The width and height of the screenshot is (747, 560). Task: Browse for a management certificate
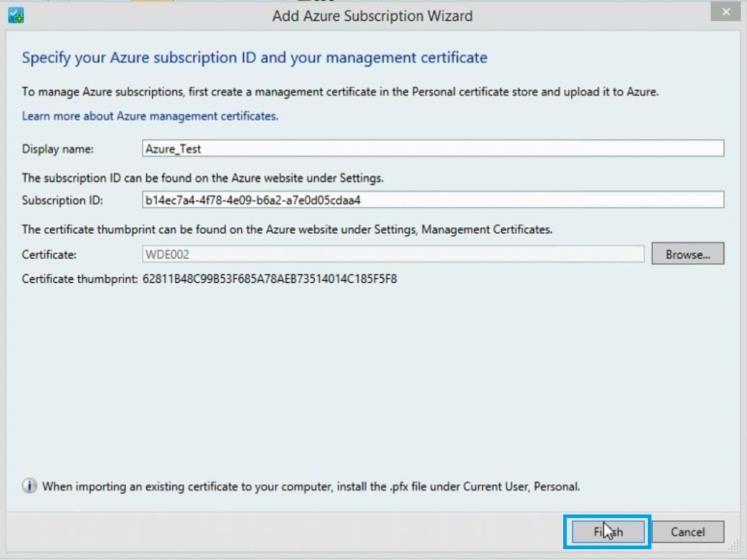coord(688,254)
